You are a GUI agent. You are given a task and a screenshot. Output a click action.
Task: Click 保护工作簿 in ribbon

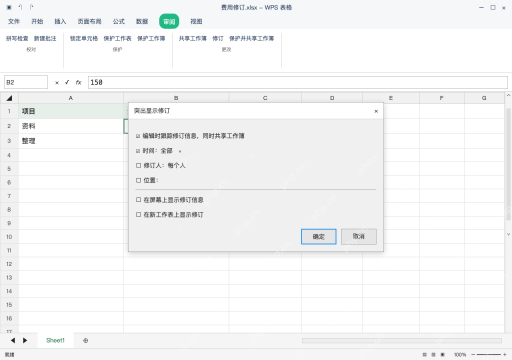151,39
